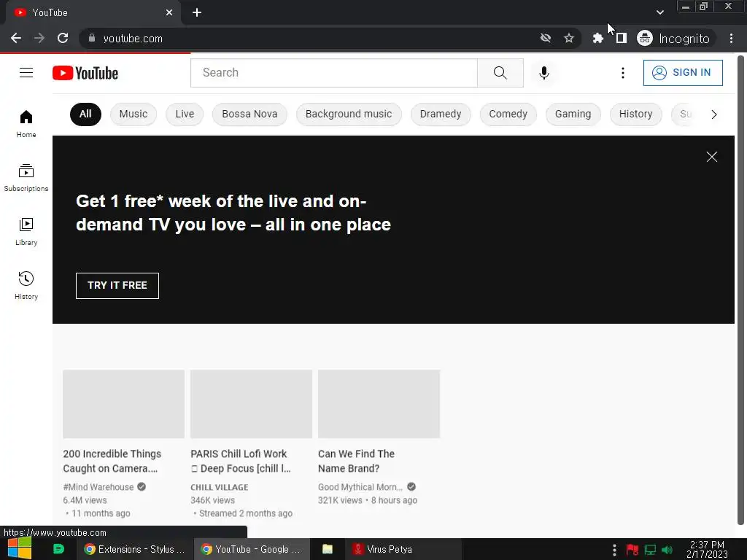Open the hamburger guide menu
Image resolution: width=747 pixels, height=560 pixels.
[26, 72]
